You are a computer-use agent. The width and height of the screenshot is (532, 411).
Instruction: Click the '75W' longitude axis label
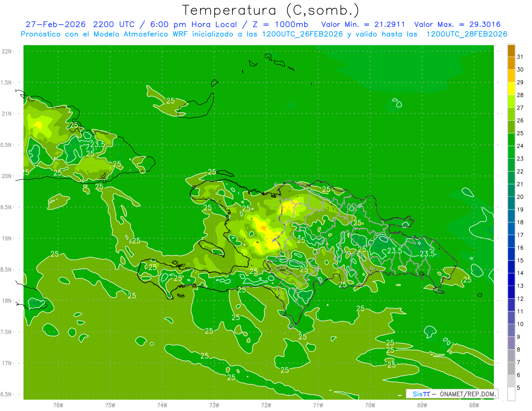(x=110, y=405)
